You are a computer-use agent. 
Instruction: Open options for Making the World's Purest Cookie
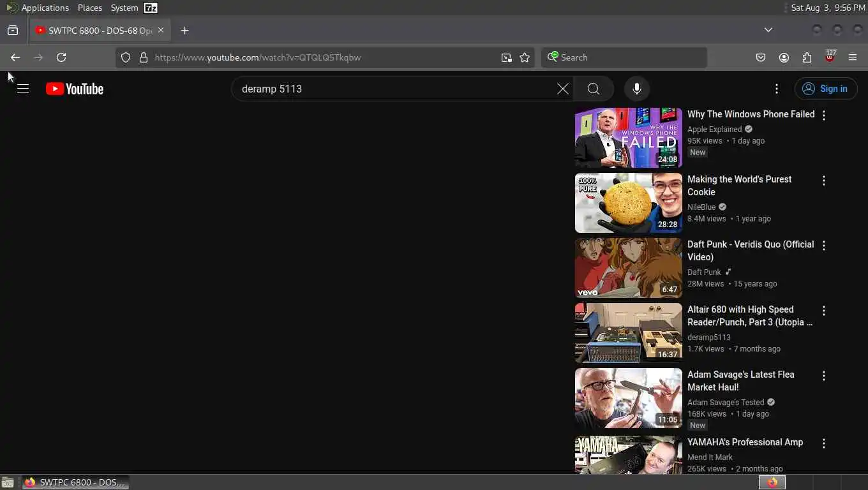(824, 181)
